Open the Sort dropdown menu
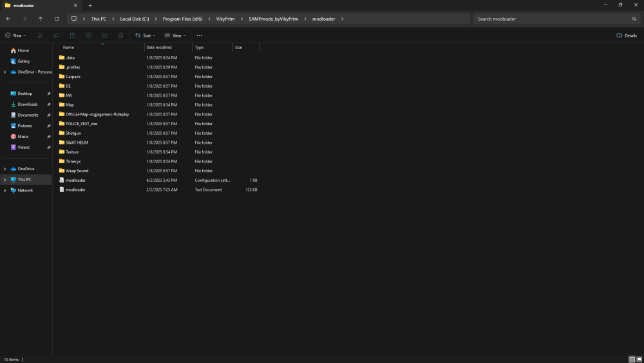 tap(146, 35)
